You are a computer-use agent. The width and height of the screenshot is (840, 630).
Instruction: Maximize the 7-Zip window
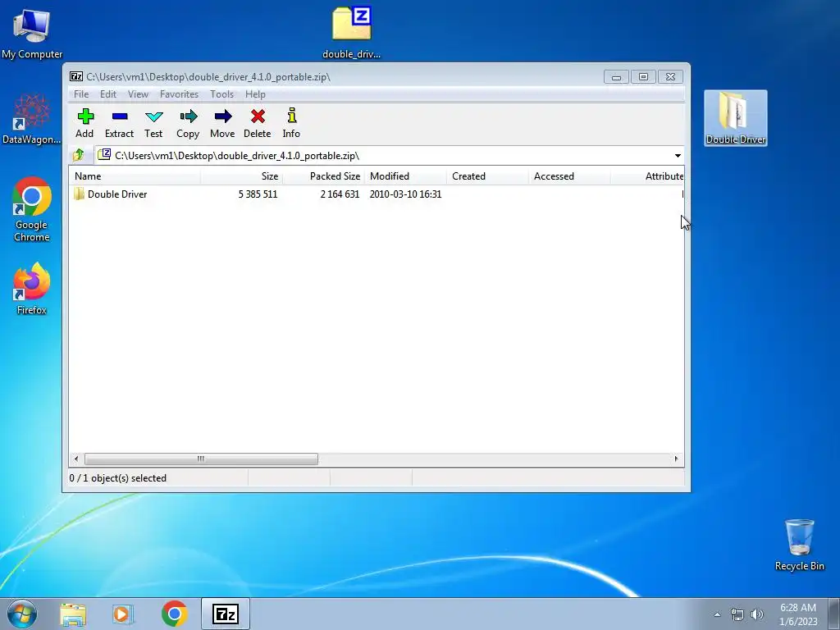pos(643,77)
